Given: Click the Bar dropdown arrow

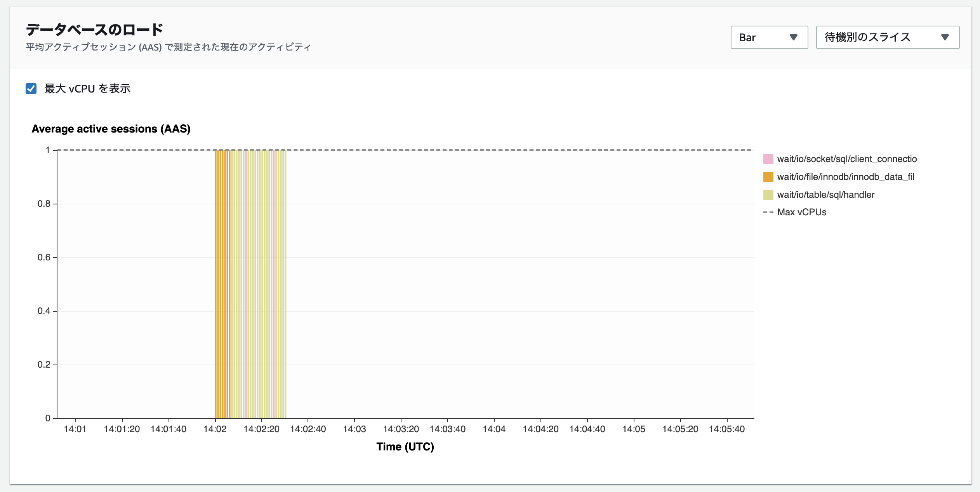Looking at the screenshot, I should click(794, 37).
